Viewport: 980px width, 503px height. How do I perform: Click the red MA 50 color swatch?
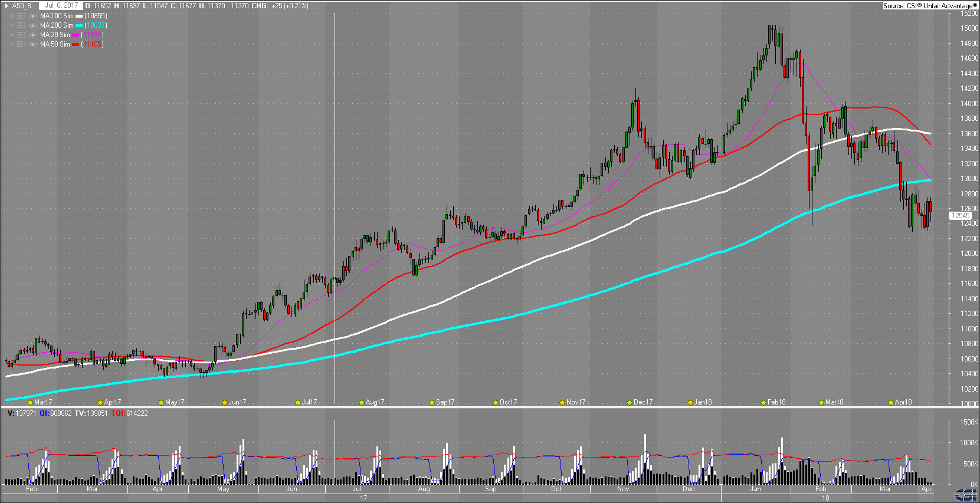pos(76,45)
